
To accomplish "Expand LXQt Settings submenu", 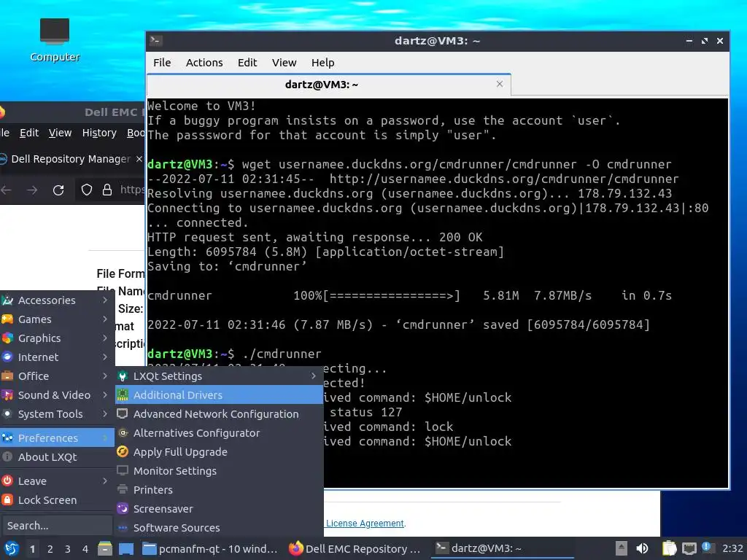I will (x=219, y=376).
